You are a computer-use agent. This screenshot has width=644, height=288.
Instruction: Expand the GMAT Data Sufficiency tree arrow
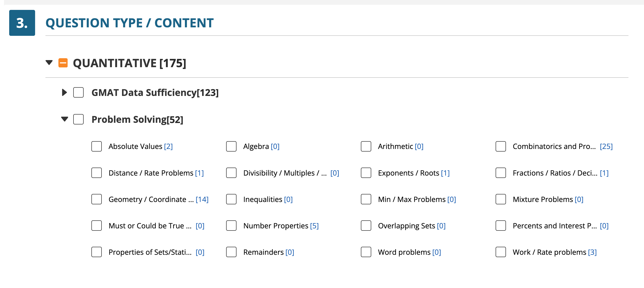pyautogui.click(x=64, y=93)
